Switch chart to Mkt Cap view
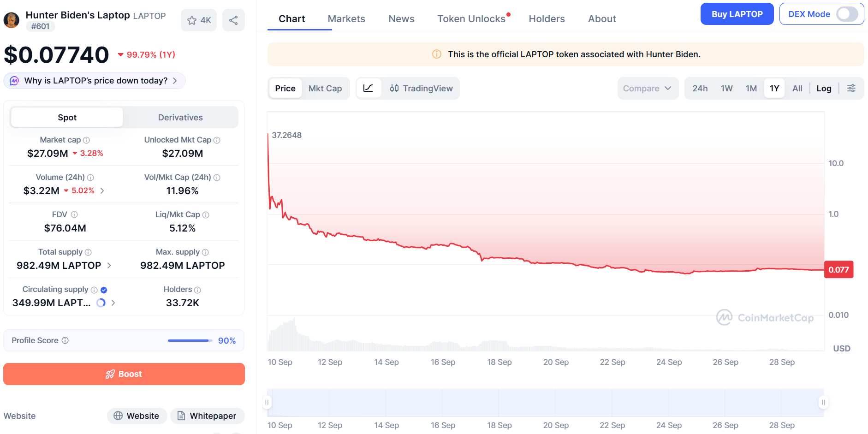 [x=325, y=88]
